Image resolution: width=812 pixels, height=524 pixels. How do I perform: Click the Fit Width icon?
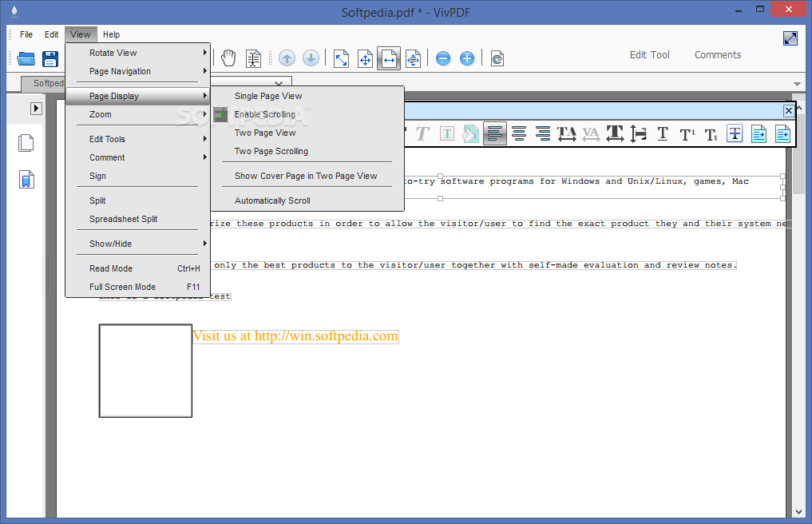coord(389,58)
